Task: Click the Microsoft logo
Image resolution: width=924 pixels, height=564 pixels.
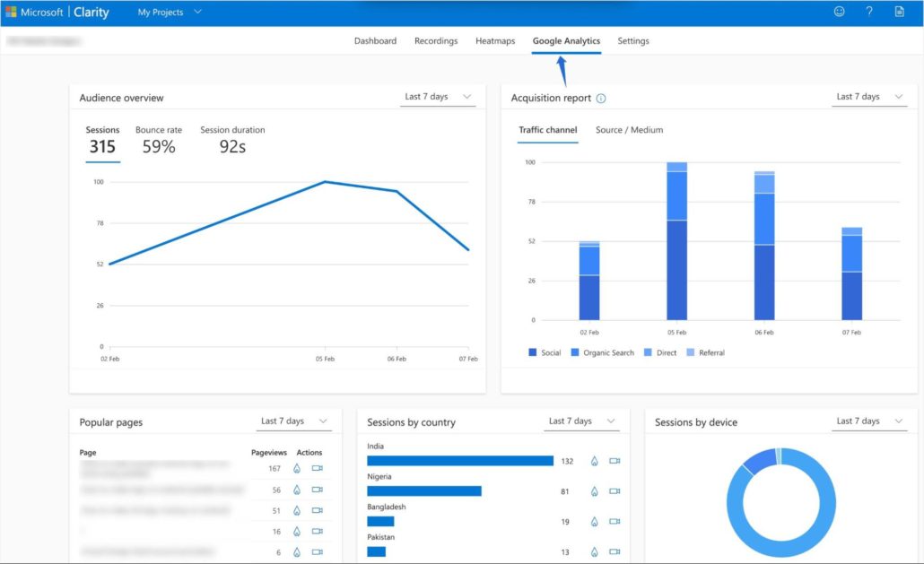Action: pos(11,12)
